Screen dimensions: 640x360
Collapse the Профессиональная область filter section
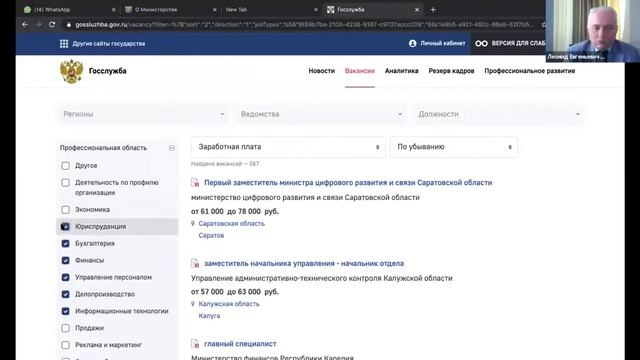pyautogui.click(x=172, y=148)
